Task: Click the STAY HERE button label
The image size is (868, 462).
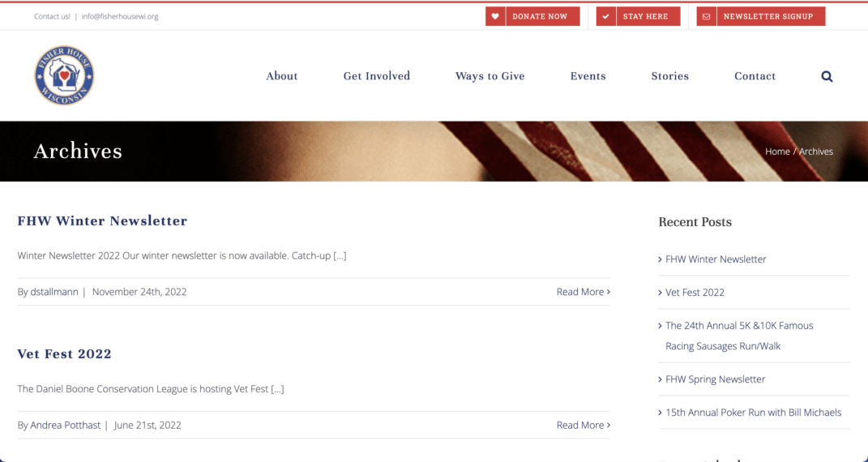Action: pyautogui.click(x=645, y=16)
